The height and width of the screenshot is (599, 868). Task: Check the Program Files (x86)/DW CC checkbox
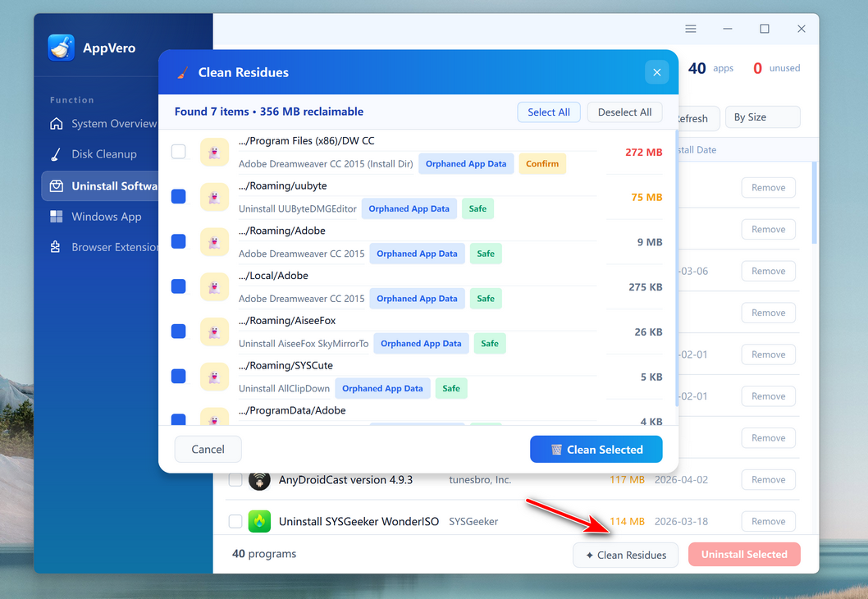(178, 152)
